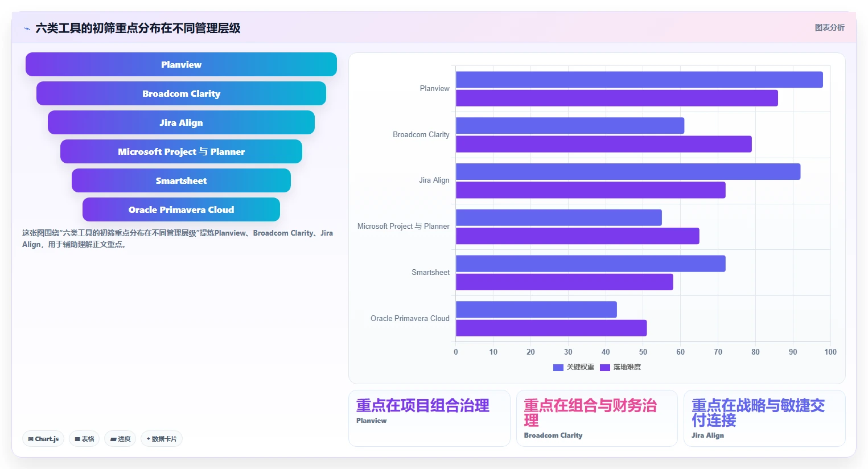This screenshot has width=868, height=469.
Task: Click Jira Align's 落地难度 purple bar
Action: (591, 190)
